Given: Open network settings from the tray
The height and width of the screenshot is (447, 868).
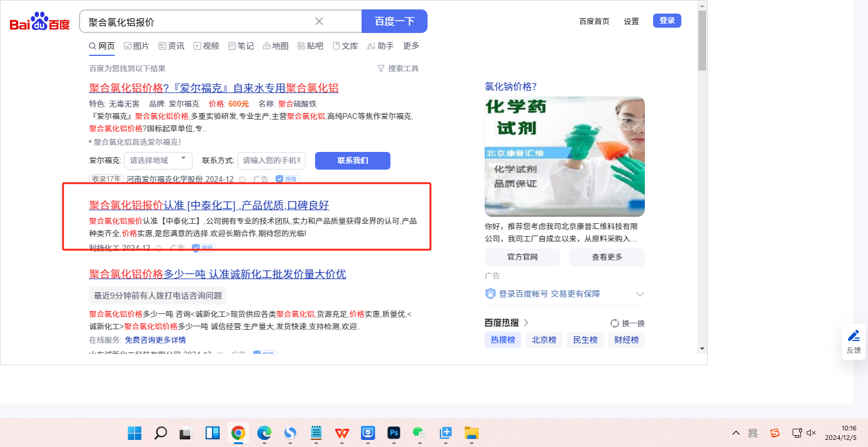Looking at the screenshot, I should [x=797, y=433].
